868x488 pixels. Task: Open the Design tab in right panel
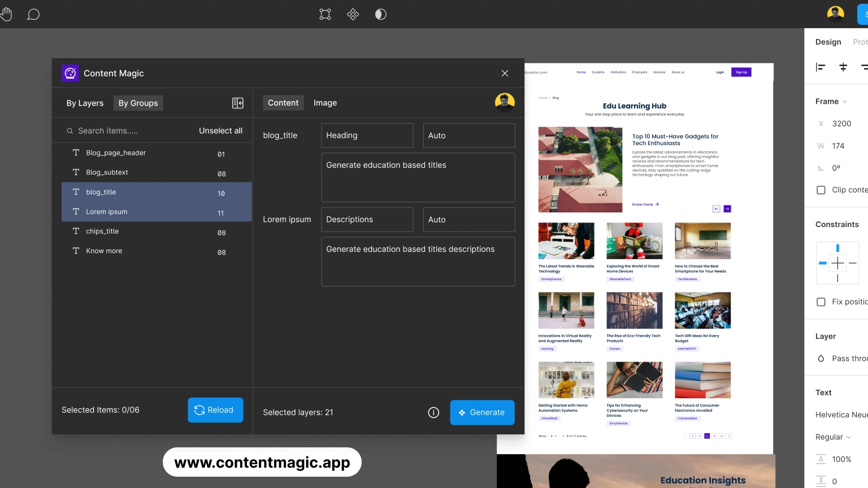(x=828, y=42)
